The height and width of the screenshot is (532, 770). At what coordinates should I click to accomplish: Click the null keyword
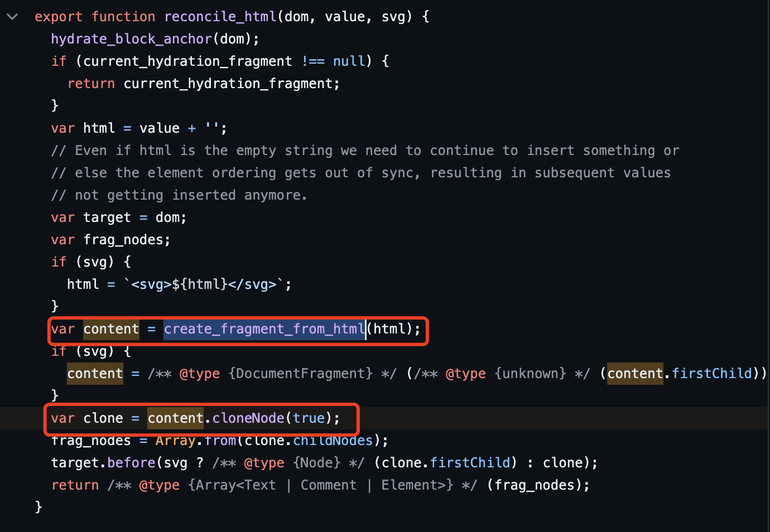(349, 61)
